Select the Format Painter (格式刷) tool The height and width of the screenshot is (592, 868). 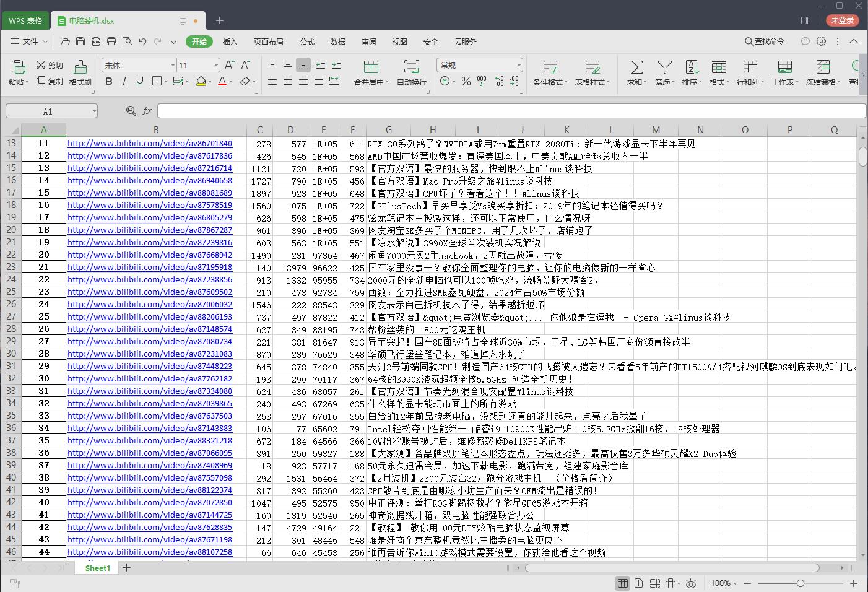coord(80,72)
